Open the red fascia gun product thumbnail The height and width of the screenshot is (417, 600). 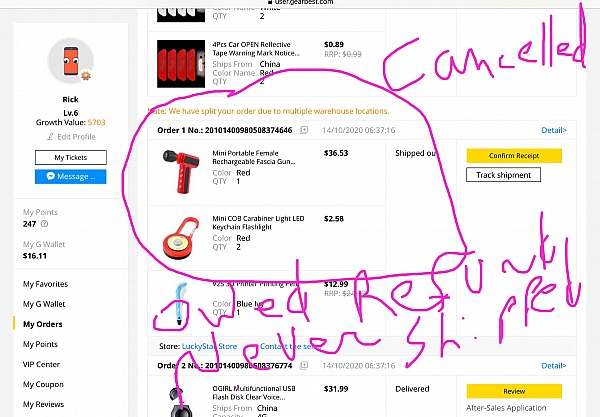(x=181, y=171)
